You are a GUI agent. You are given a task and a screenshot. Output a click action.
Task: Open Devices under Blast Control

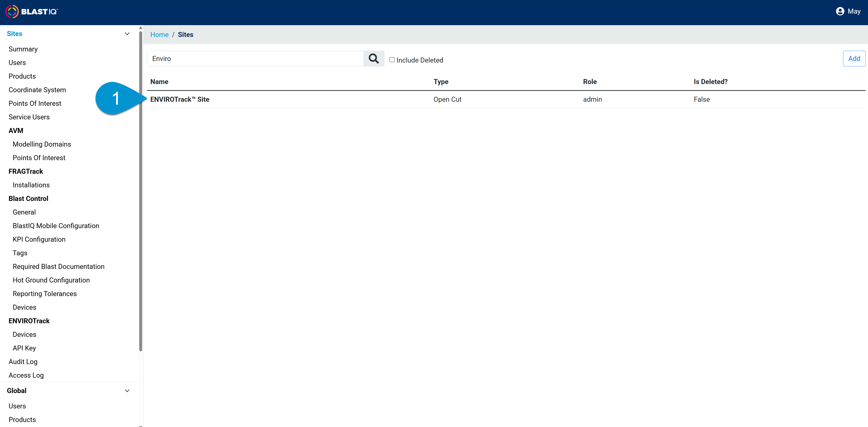pyautogui.click(x=24, y=307)
